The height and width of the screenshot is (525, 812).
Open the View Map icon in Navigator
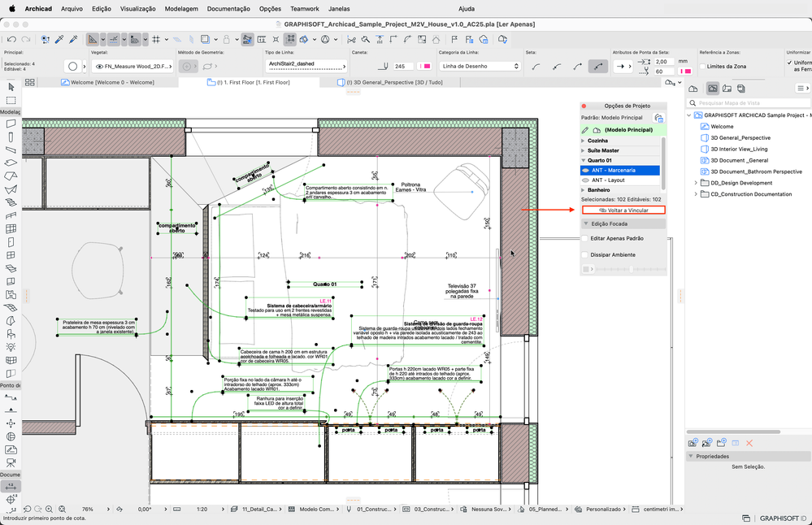point(713,89)
